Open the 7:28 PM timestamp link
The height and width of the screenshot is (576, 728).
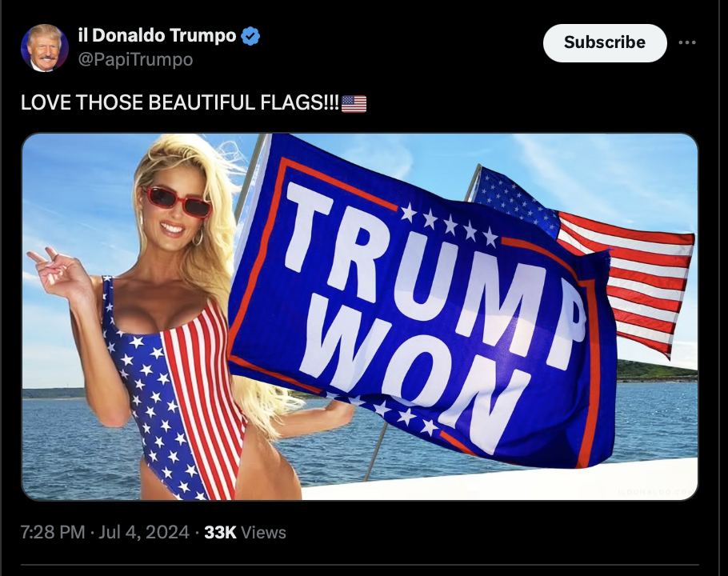point(53,532)
